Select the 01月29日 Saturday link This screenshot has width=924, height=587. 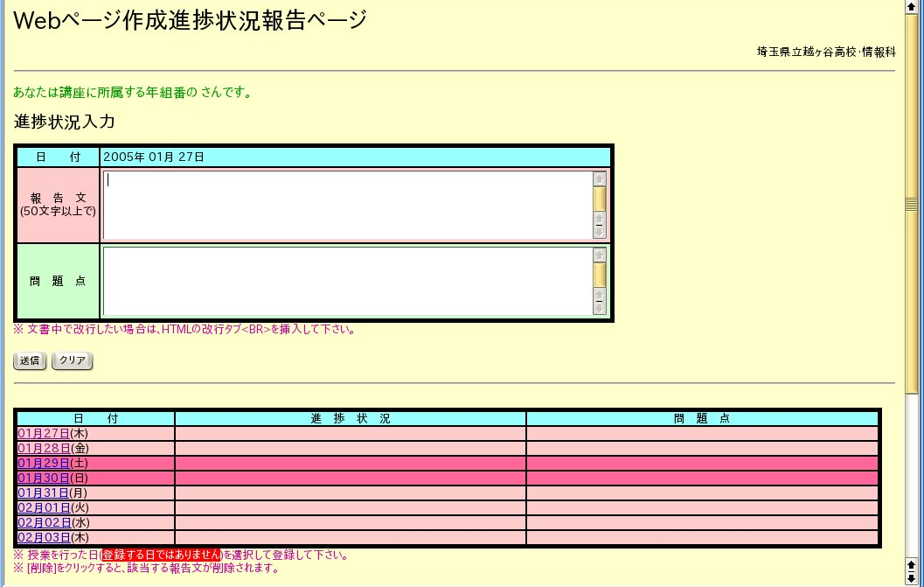tap(44, 463)
